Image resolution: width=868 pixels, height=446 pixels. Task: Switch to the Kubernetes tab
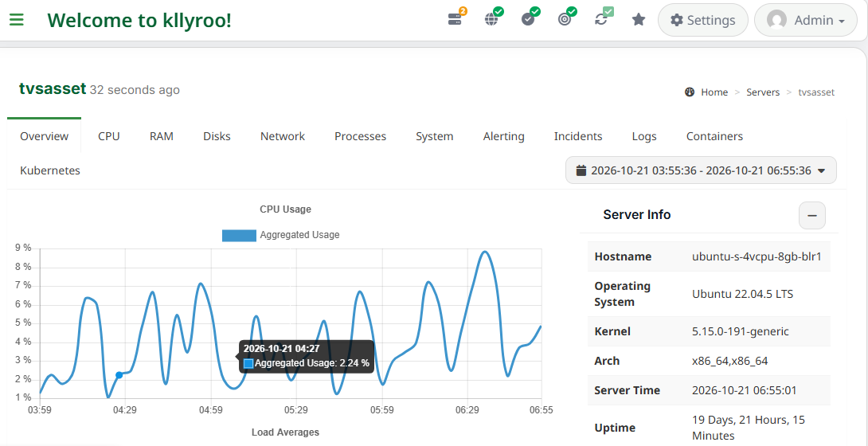pos(50,170)
